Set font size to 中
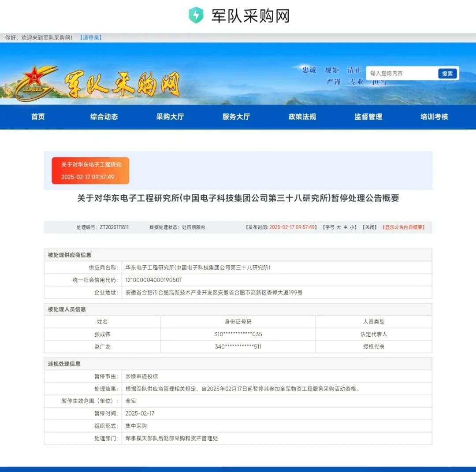Image resolution: width=476 pixels, height=472 pixels. (346, 227)
